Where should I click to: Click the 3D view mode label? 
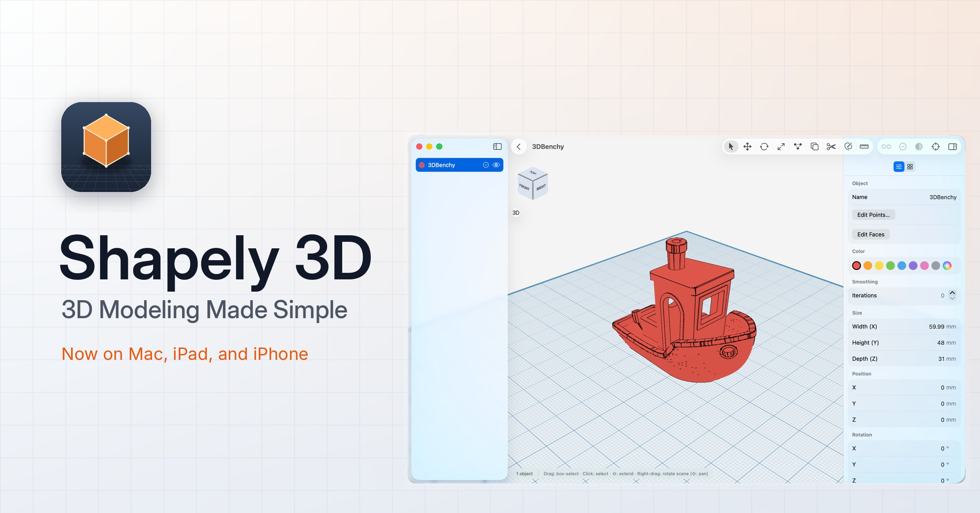tap(516, 213)
